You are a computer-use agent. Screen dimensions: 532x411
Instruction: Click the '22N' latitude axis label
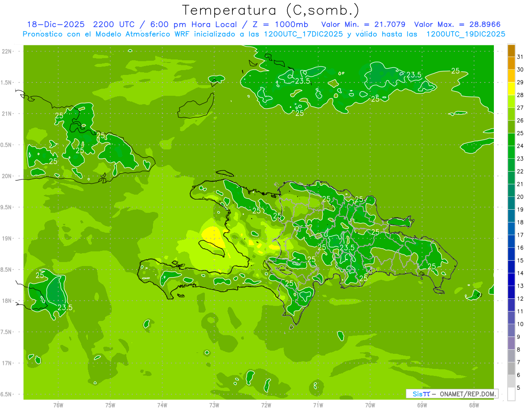click(7, 51)
